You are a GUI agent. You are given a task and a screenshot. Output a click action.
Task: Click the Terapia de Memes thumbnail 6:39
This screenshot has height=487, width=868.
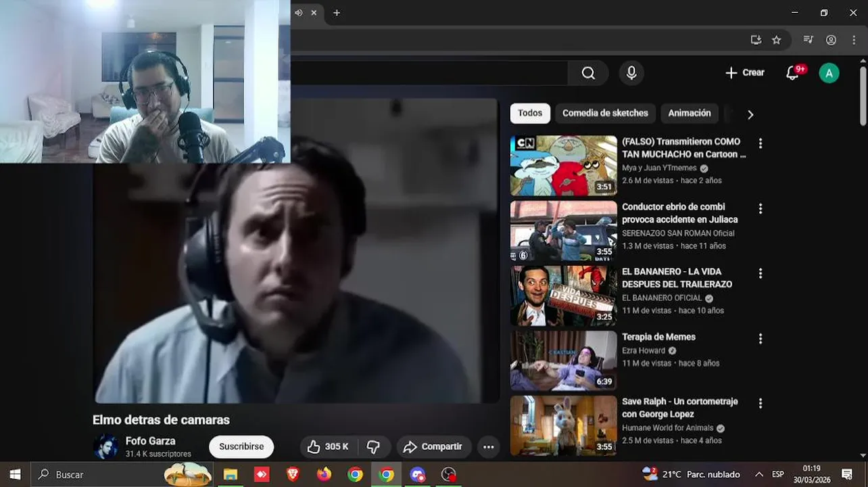pyautogui.click(x=564, y=361)
